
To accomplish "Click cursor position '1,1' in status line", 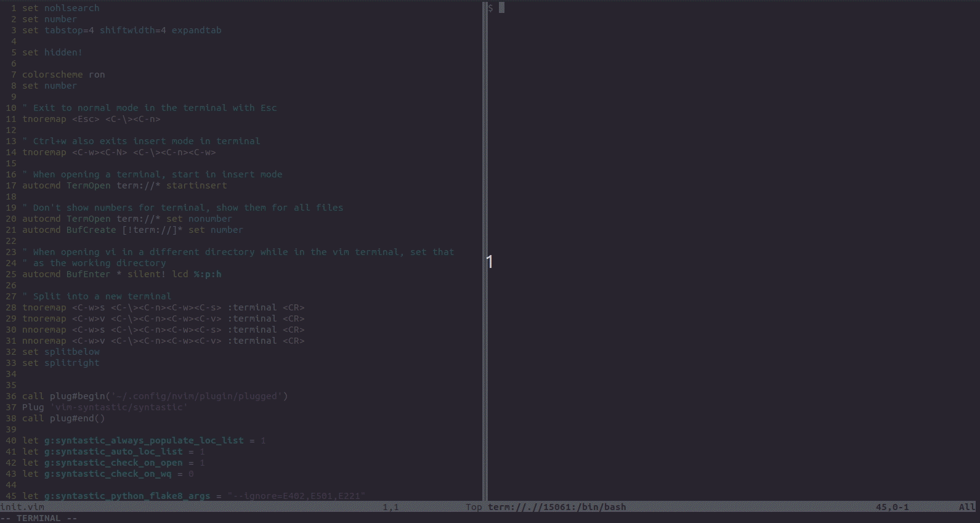I will click(x=391, y=507).
